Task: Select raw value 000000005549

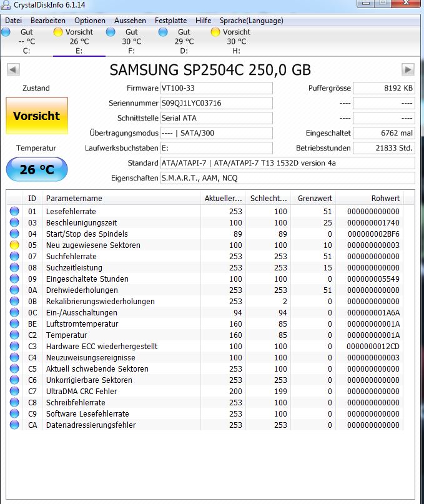Action: [373, 279]
